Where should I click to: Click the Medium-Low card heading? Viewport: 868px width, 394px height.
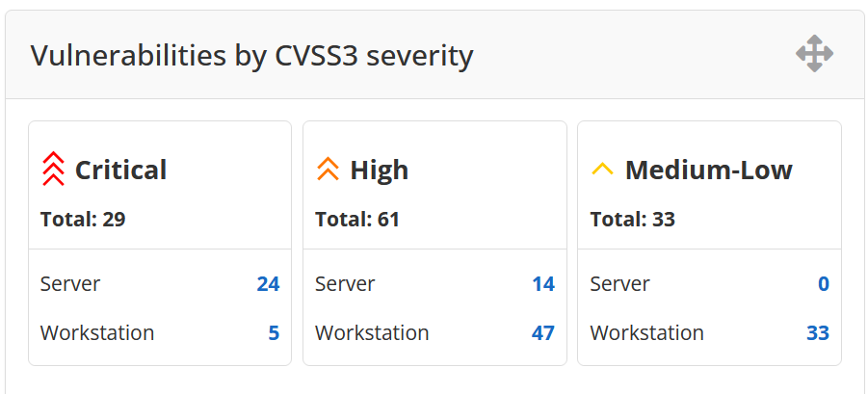(x=708, y=171)
